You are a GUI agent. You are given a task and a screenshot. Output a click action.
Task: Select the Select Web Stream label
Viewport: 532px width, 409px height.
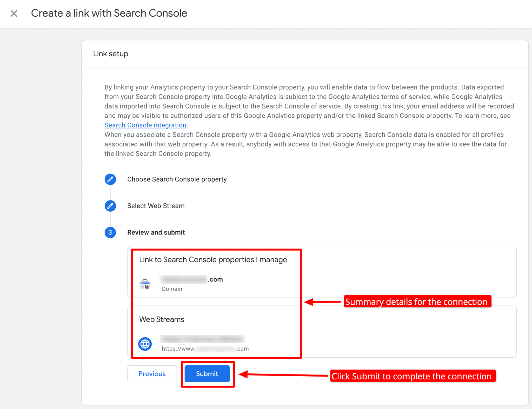[156, 206]
